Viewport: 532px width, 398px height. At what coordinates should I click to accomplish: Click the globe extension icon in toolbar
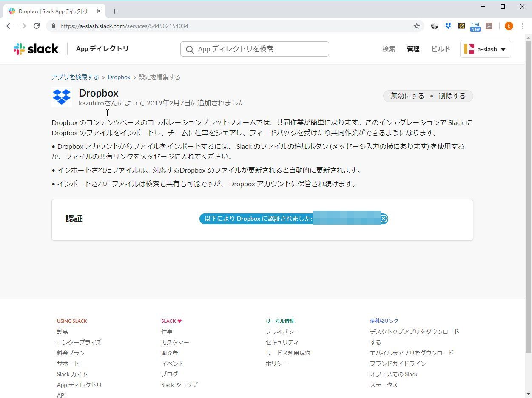coord(434,26)
